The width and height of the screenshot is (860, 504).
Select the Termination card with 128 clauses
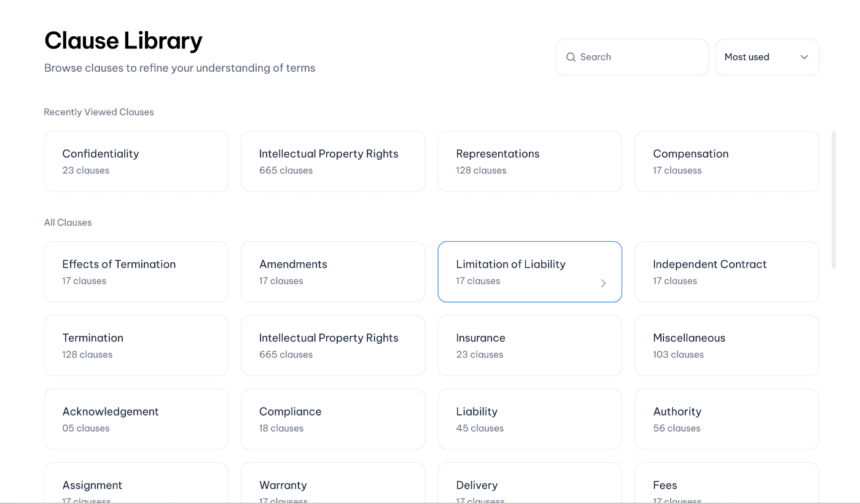(136, 346)
